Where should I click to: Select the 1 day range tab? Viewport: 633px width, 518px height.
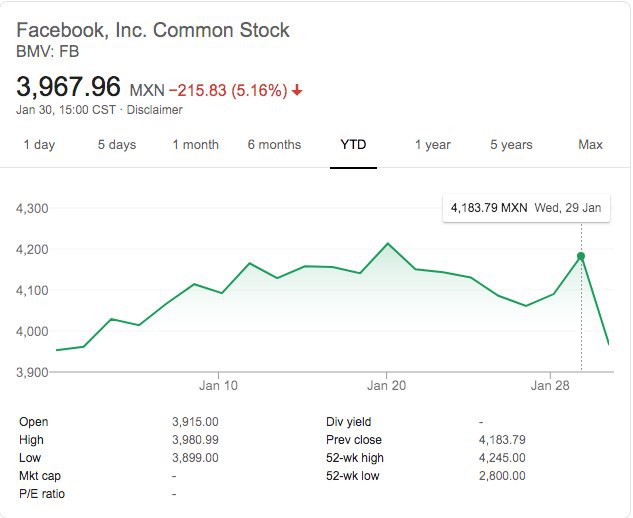[39, 145]
